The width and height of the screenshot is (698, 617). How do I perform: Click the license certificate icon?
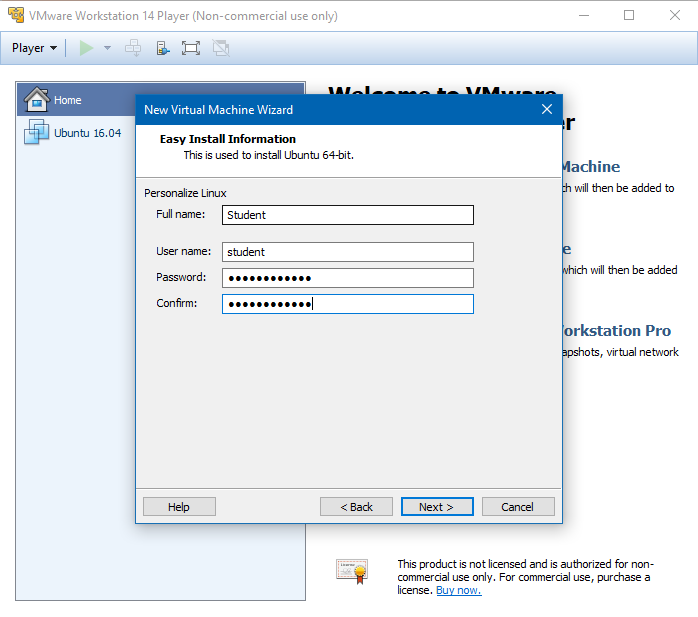click(x=352, y=571)
